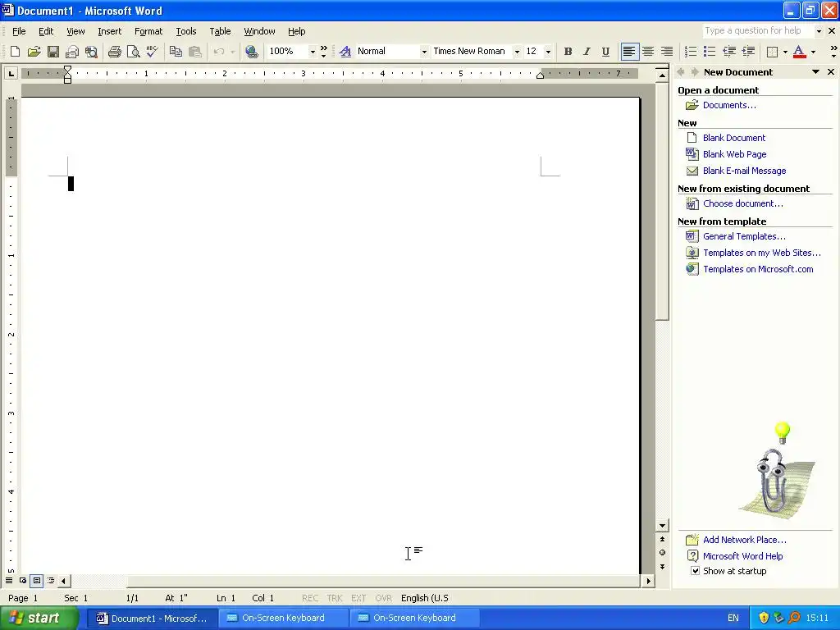
Task: Switch to Normal view icon
Action: tap(9, 580)
